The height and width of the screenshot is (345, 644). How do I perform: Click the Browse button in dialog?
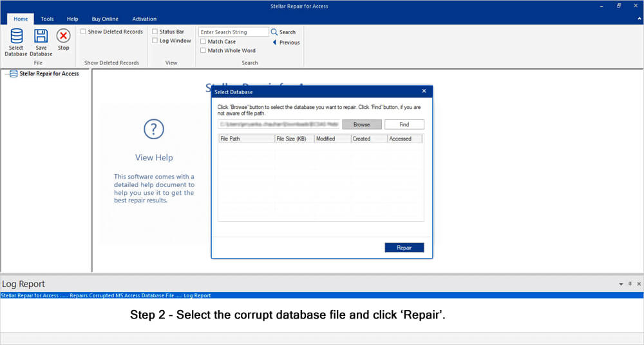362,124
